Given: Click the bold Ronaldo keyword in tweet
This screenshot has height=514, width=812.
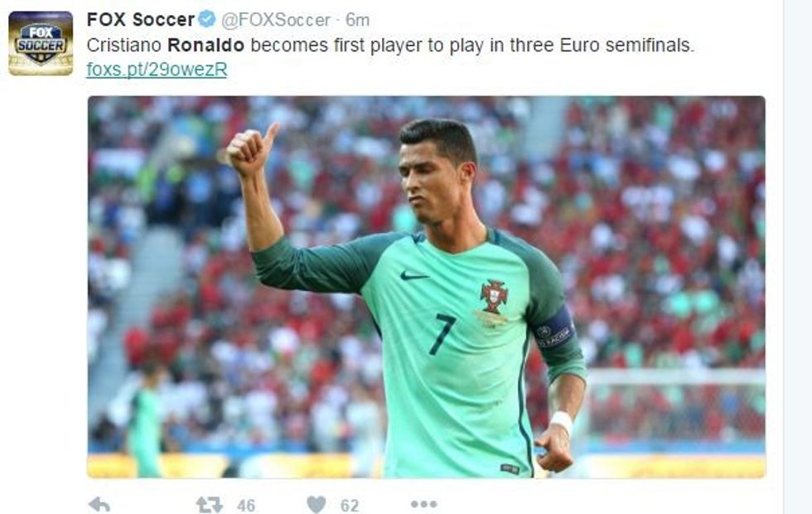Looking at the screenshot, I should point(205,45).
